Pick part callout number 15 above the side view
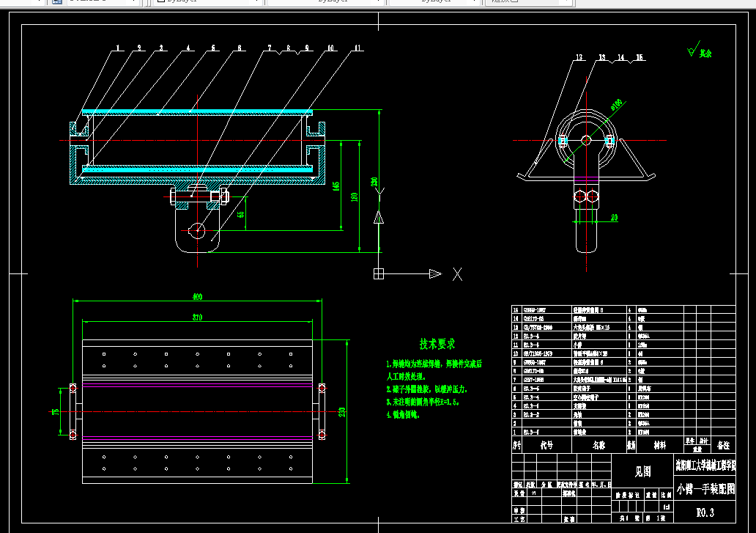This screenshot has height=533, width=756. (640, 57)
